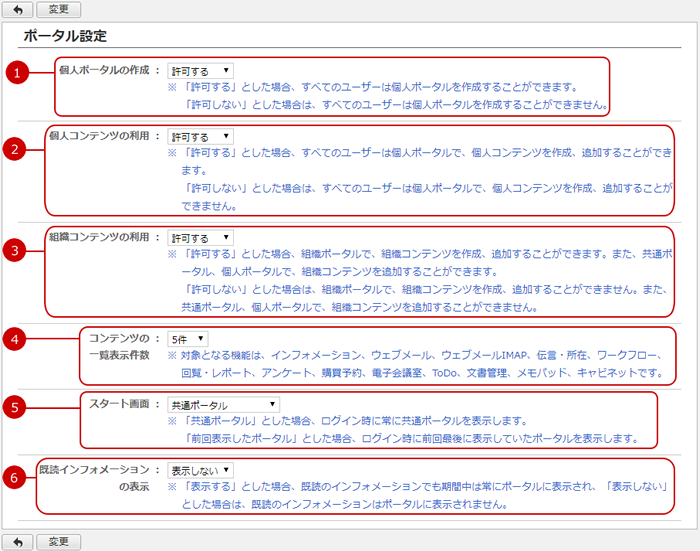Click the スタート画面 field label
This screenshot has height=551, width=700.
point(119,404)
